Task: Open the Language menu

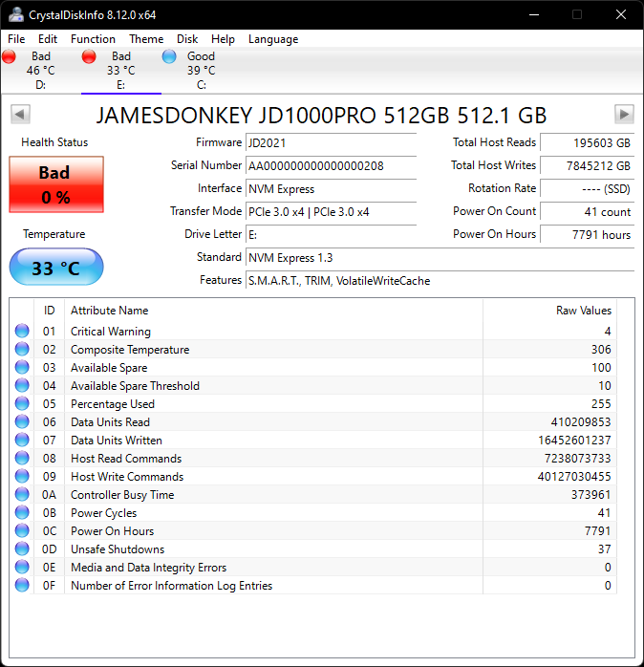Action: 273,39
